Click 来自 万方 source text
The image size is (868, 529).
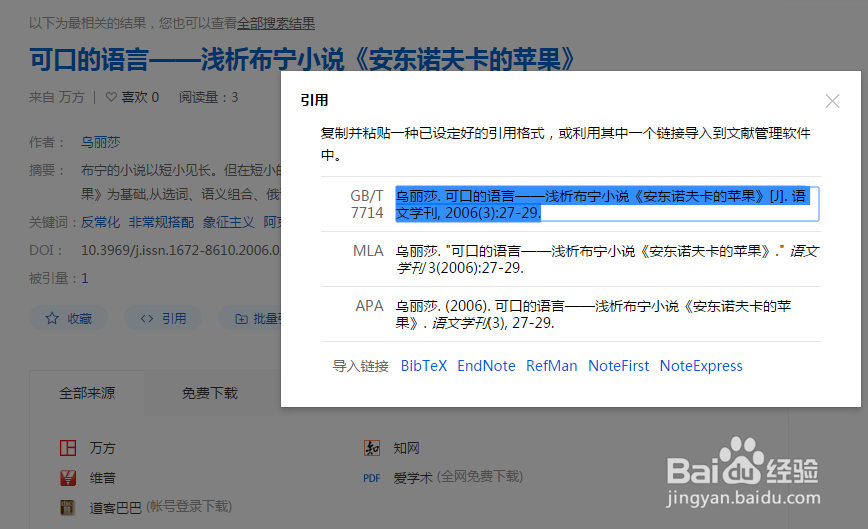tap(56, 97)
